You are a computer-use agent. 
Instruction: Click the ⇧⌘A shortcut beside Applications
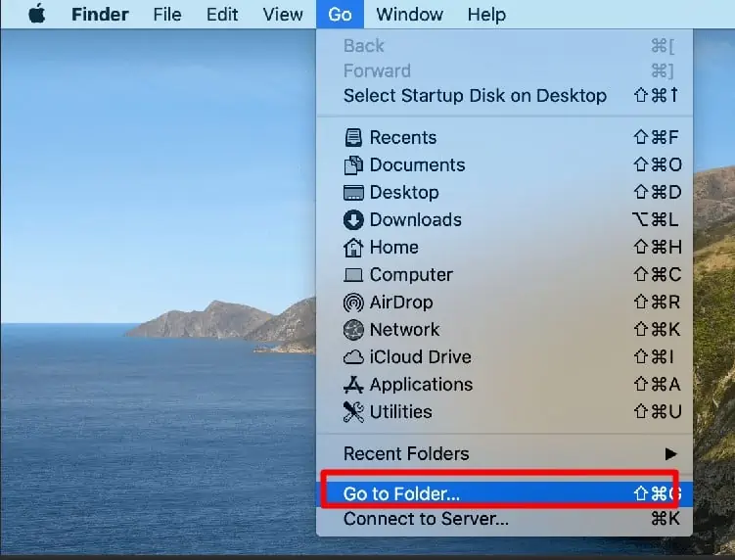657,385
